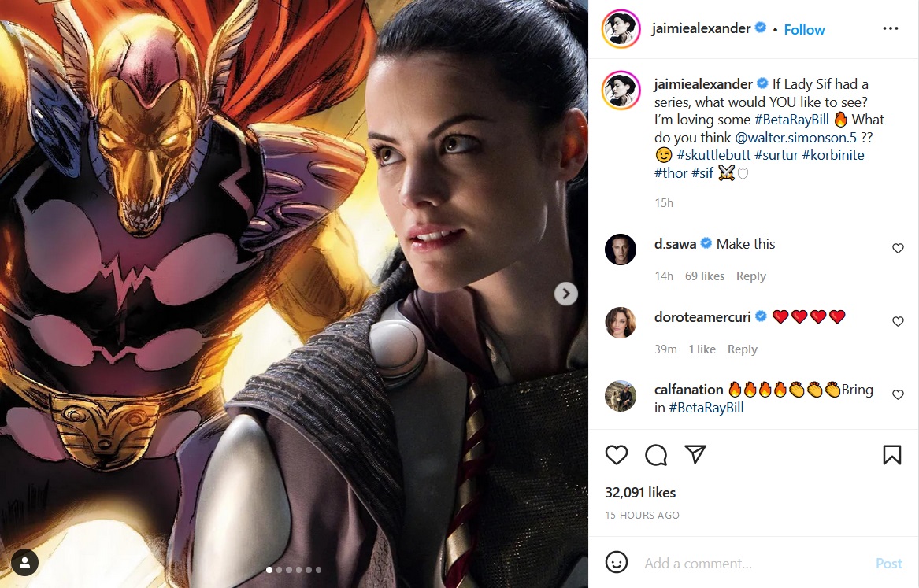919x588 pixels.
Task: Select the second carousel dot indicator
Action: [x=279, y=570]
